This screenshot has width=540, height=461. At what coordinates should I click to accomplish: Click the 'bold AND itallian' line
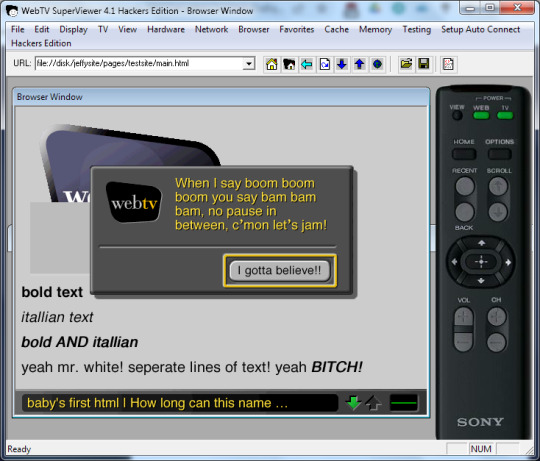point(80,342)
